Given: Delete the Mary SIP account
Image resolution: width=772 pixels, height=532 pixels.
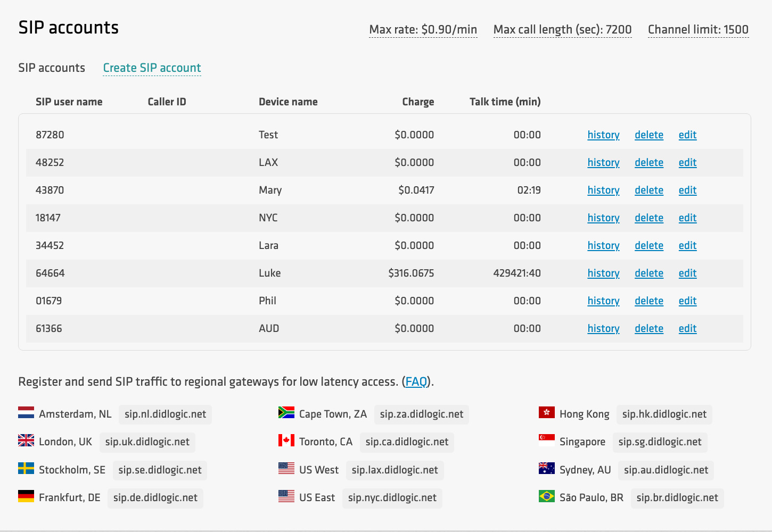Looking at the screenshot, I should pyautogui.click(x=648, y=190).
